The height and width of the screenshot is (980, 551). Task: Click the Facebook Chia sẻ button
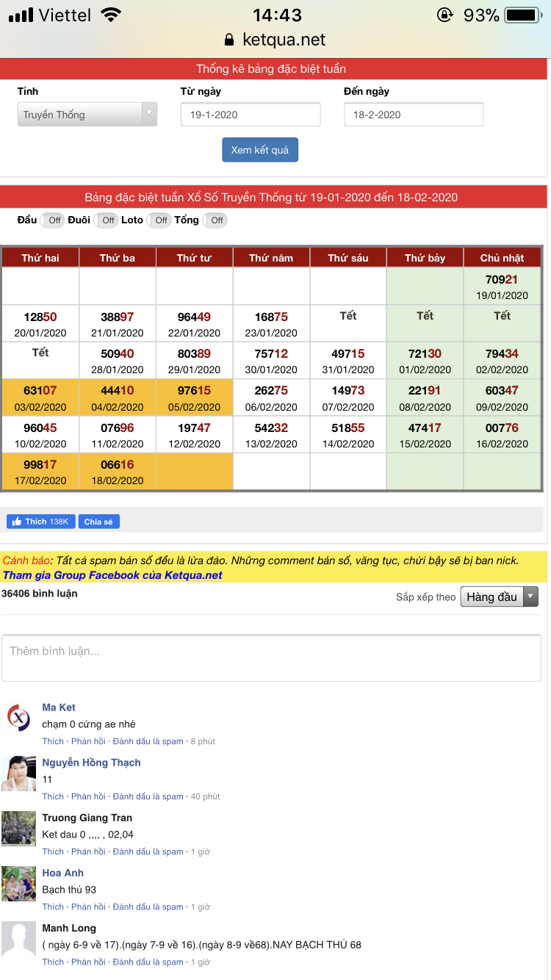click(x=98, y=522)
